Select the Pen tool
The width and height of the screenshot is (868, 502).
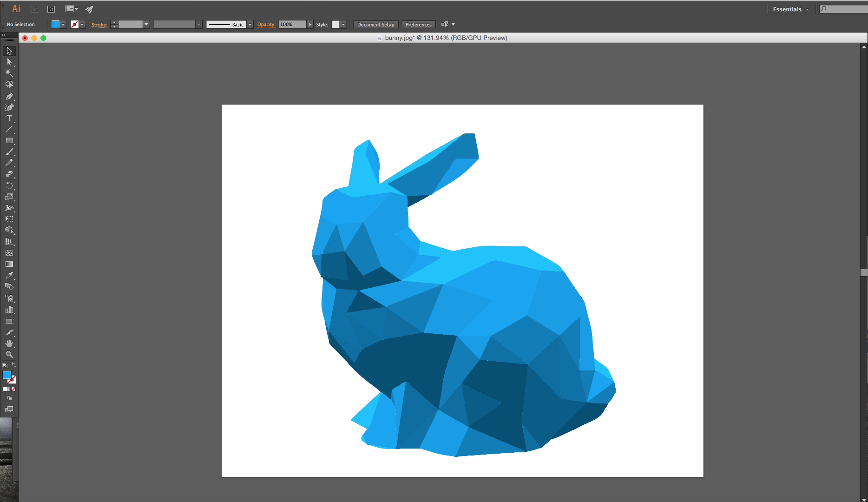9,96
